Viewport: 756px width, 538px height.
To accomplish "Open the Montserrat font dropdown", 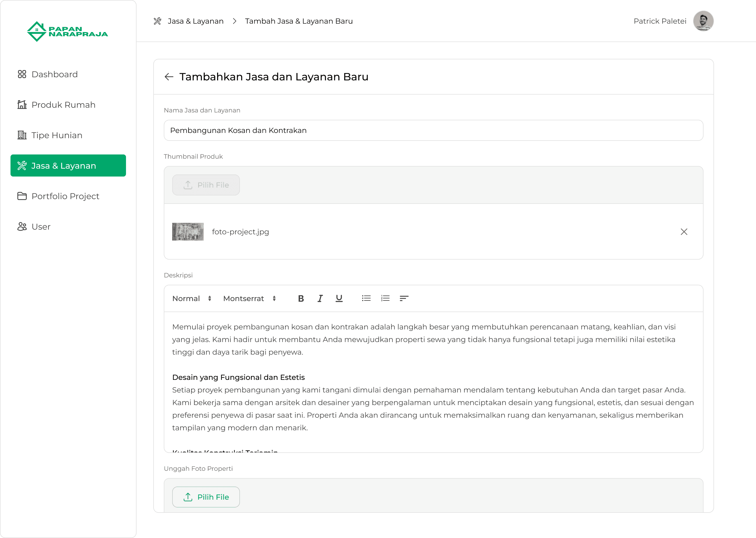I will [249, 298].
